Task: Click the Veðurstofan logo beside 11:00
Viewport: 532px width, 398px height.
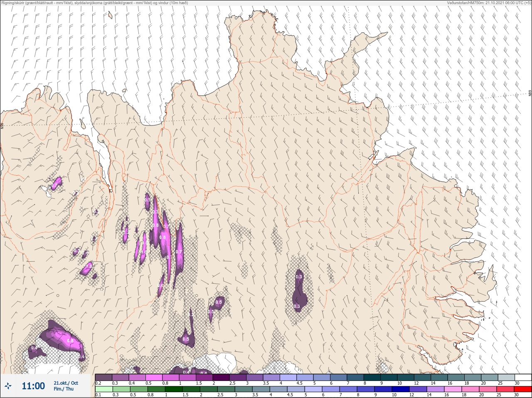Action: (x=8, y=386)
